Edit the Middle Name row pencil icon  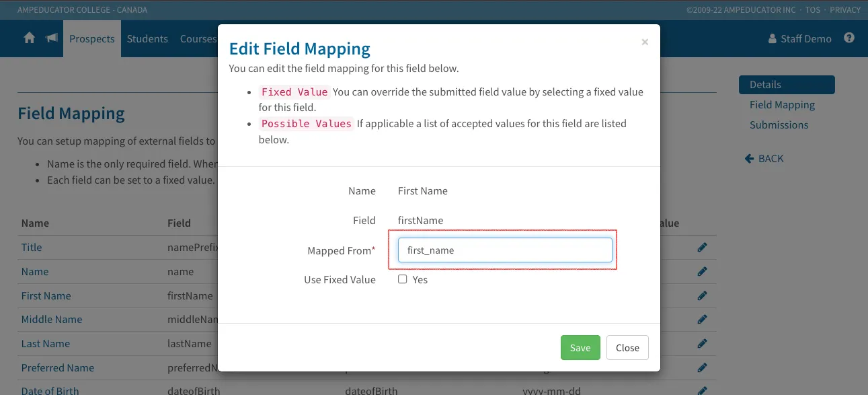click(x=703, y=320)
